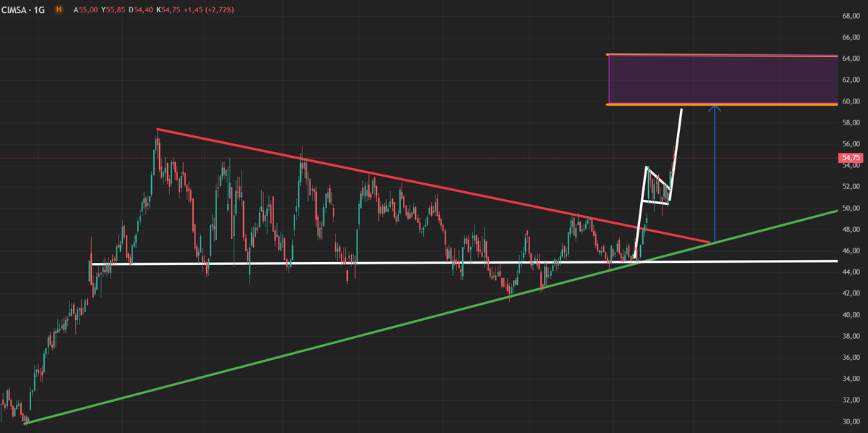Click the 46,00 price axis label
The height and width of the screenshot is (433, 868).
click(850, 251)
